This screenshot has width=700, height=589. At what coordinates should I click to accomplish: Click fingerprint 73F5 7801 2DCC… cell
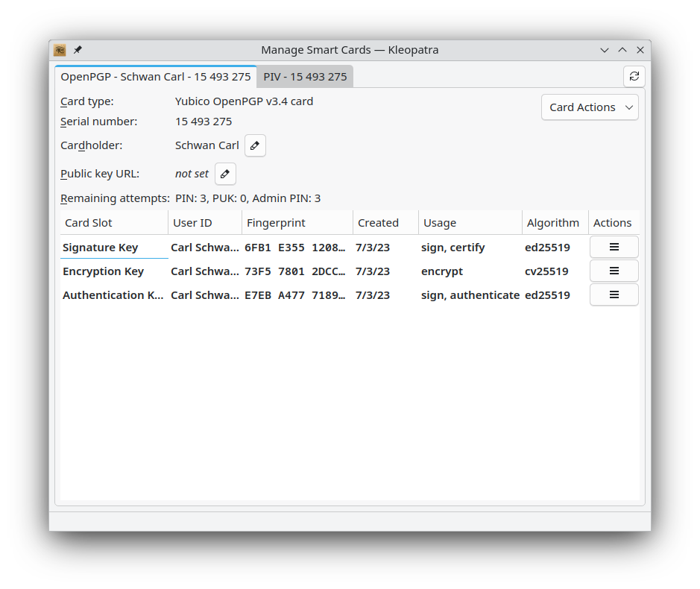point(297,271)
